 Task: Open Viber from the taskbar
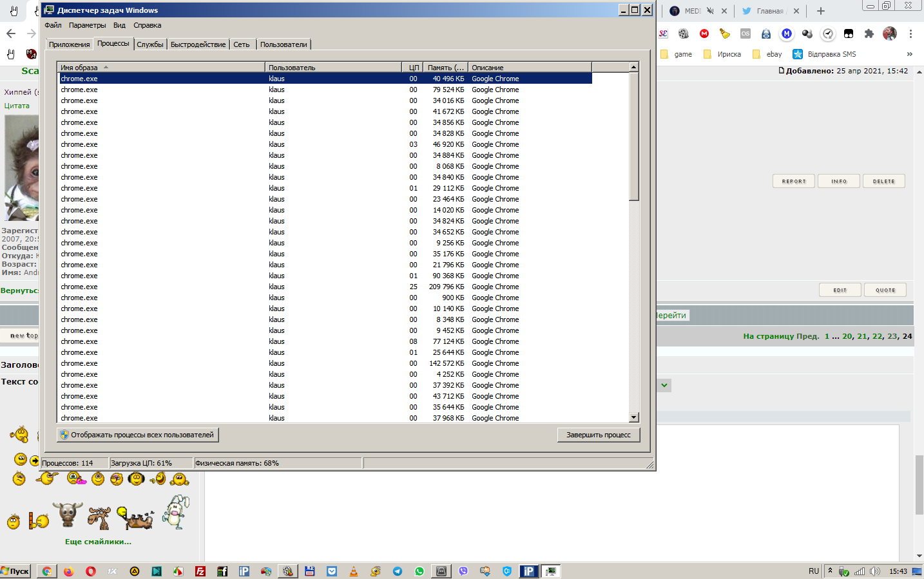[x=463, y=571]
